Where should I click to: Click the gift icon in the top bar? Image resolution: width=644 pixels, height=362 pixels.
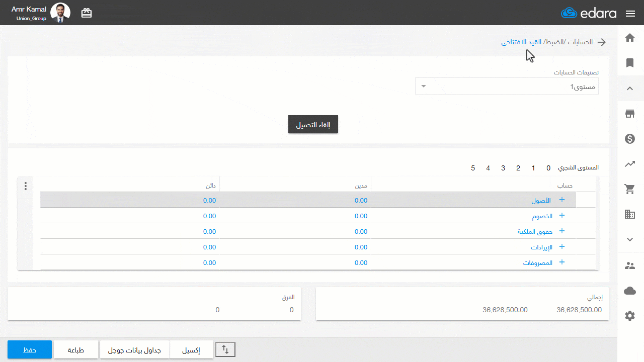tap(87, 13)
